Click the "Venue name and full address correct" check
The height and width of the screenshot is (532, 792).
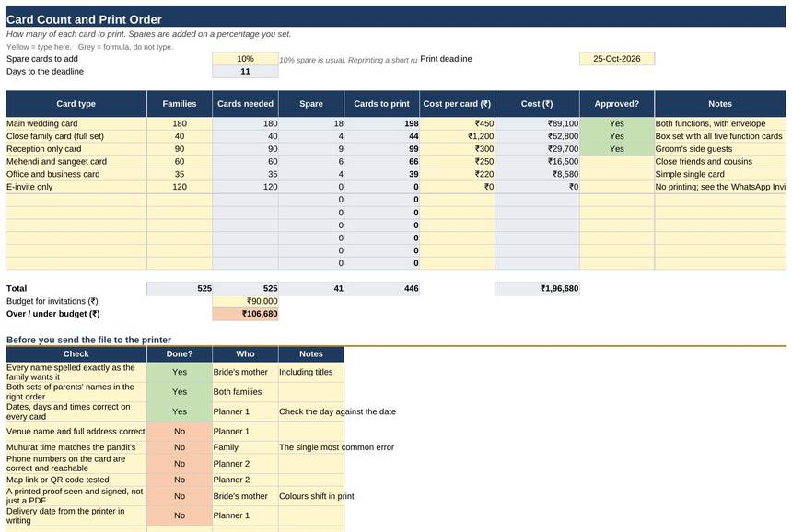point(76,431)
